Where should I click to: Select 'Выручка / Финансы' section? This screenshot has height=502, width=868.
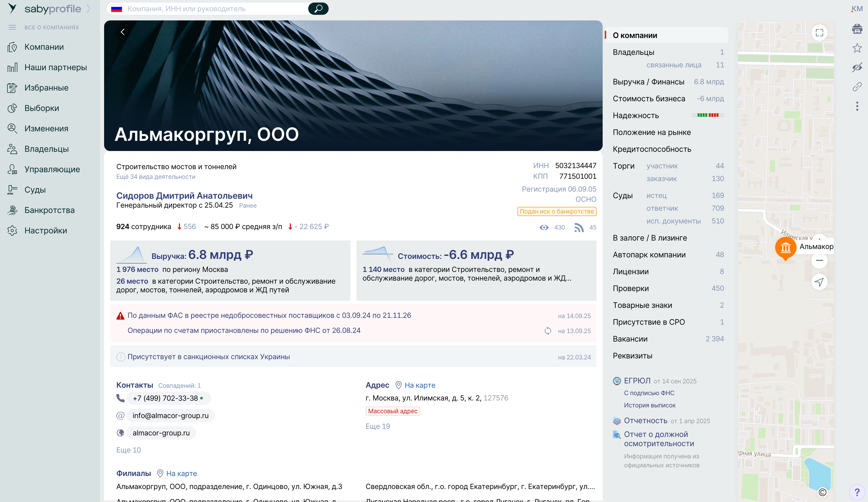pyautogui.click(x=648, y=82)
